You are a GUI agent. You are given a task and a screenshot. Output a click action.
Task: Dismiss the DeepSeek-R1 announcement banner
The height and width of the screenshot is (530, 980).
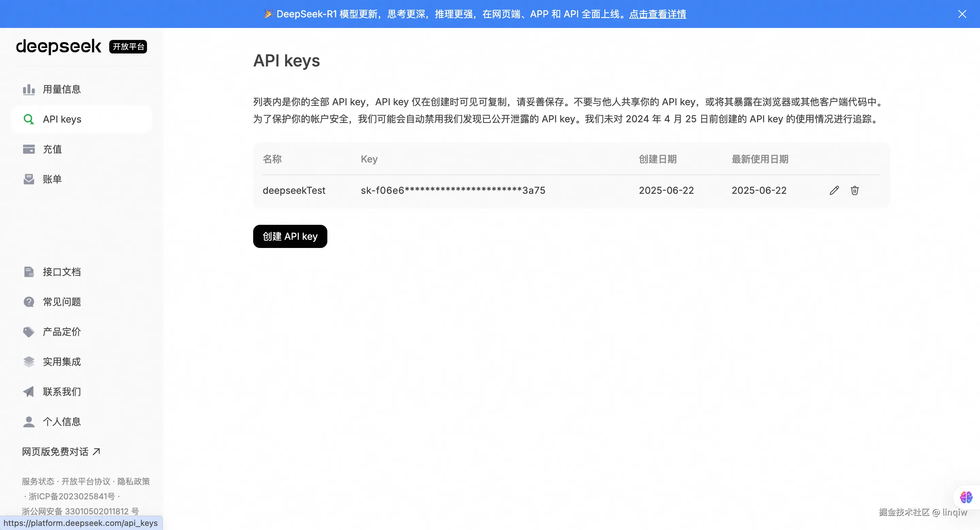(x=962, y=14)
